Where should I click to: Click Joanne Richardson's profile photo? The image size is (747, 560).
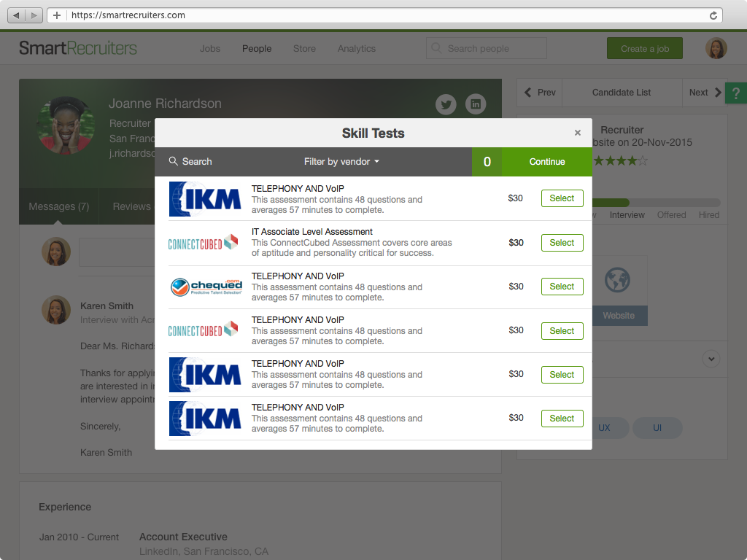66,125
